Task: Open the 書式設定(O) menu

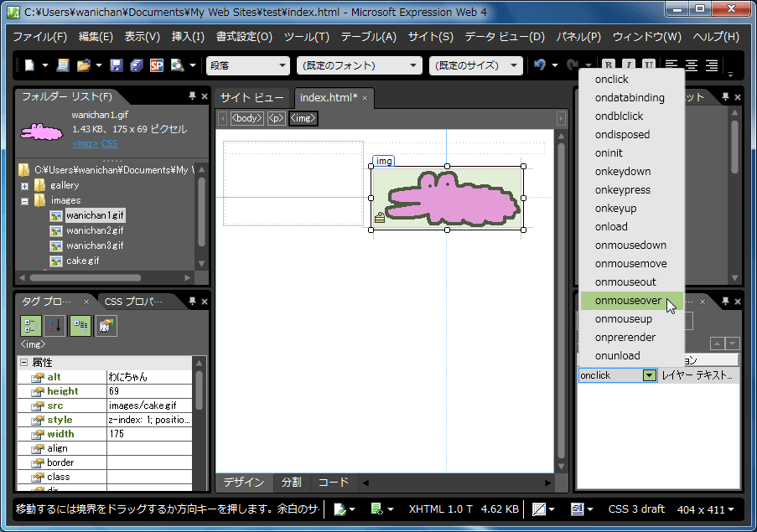Action: 244,37
